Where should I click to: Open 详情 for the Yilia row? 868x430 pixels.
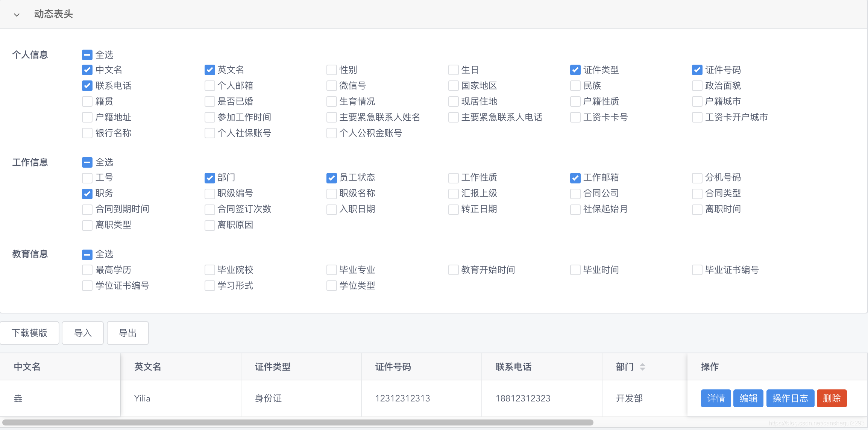[x=716, y=398]
